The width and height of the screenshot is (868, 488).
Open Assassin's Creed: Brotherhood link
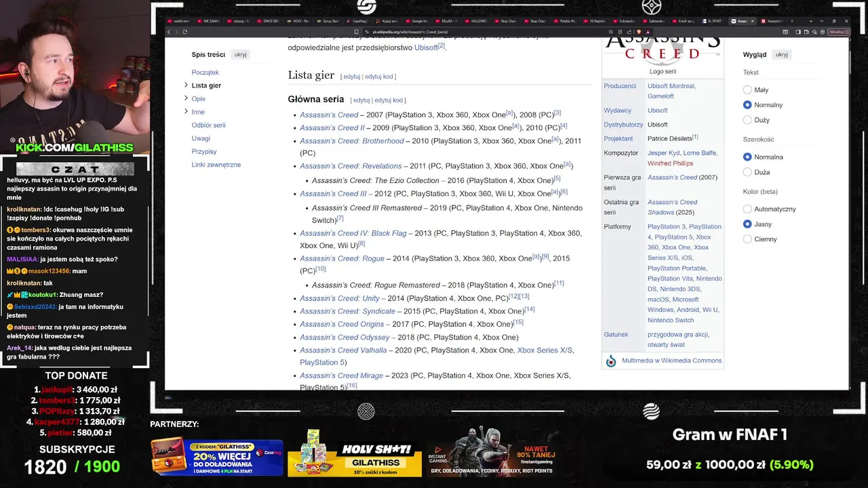point(352,141)
